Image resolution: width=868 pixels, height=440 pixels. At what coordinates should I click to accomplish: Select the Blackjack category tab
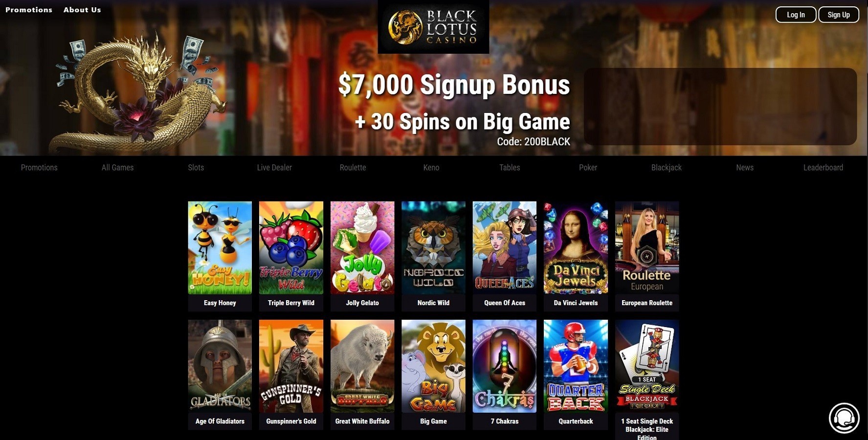(666, 168)
